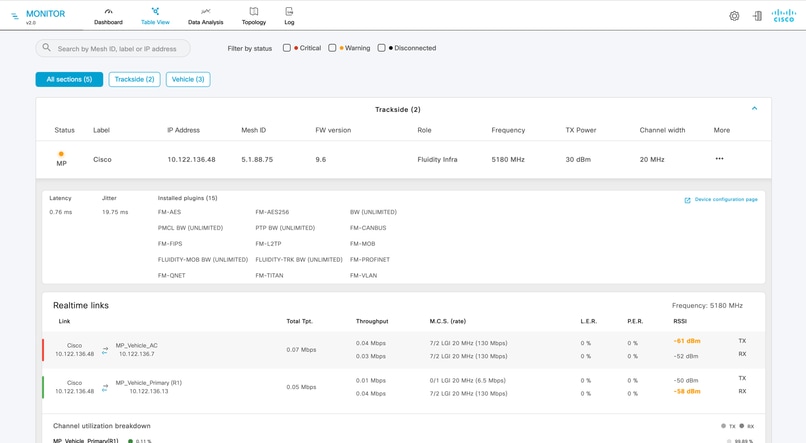Click Mesh ID 5.1.88.75 cell
806x443 pixels.
[x=257, y=159]
